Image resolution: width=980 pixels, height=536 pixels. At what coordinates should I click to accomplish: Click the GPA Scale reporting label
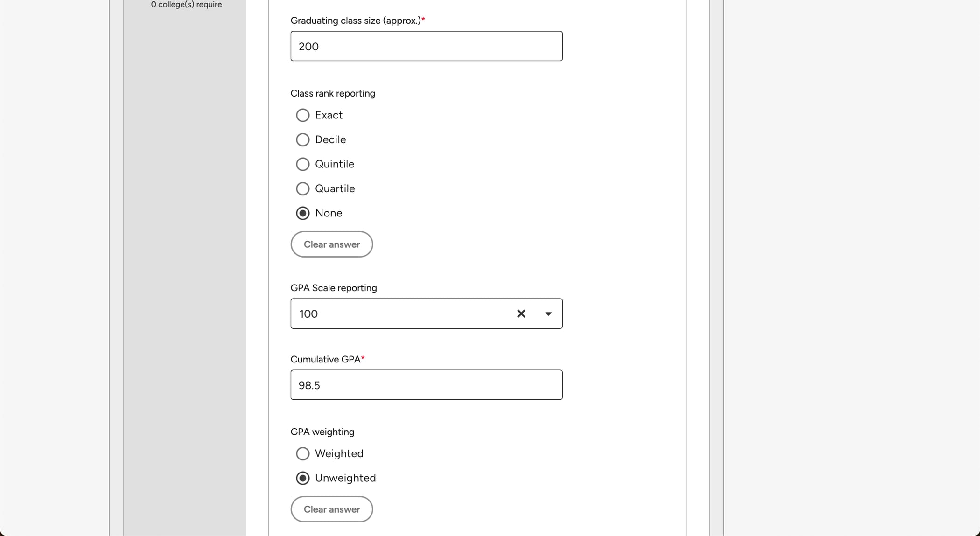(x=333, y=288)
